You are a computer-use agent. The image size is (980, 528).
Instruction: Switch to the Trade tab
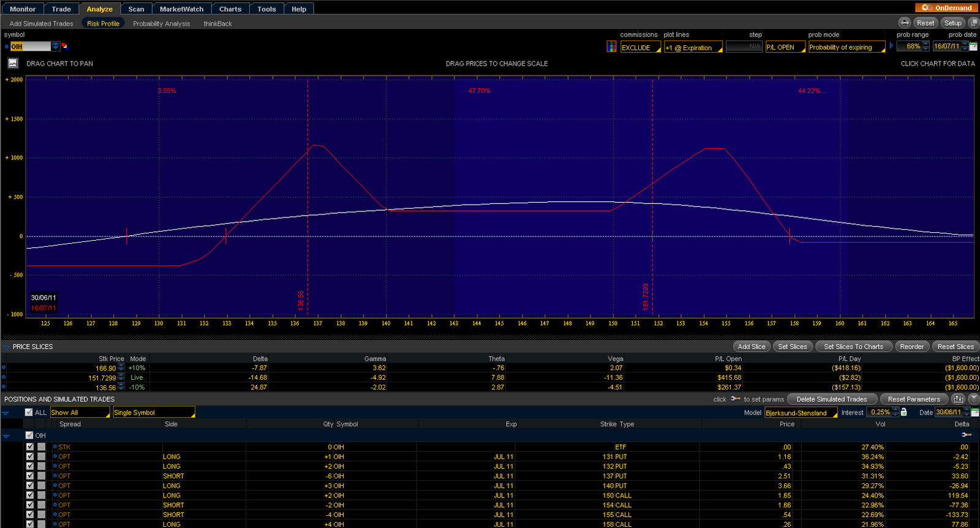coord(61,9)
